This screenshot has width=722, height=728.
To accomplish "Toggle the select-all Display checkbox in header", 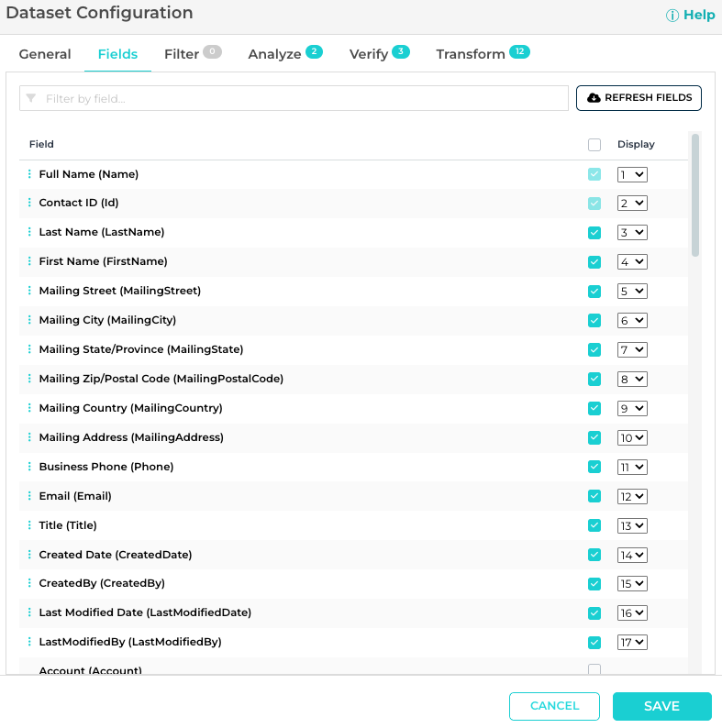I will tap(594, 144).
